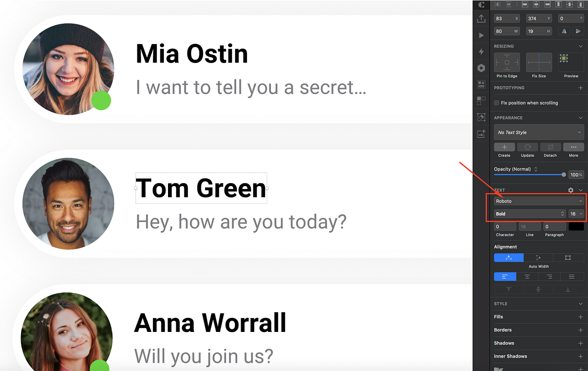The image size is (588, 371).
Task: Flip the selected layer horizontally
Action: click(564, 31)
